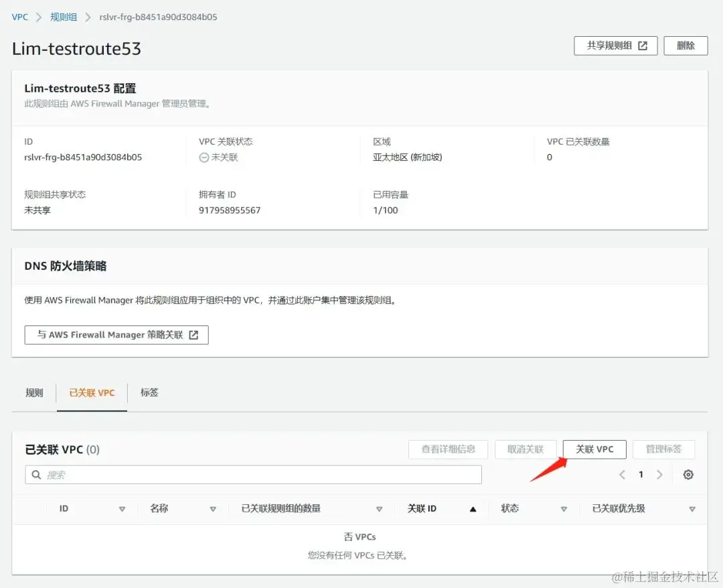This screenshot has width=723, height=588.
Task: Open the VPC breadcrumb link
Action: click(20, 17)
